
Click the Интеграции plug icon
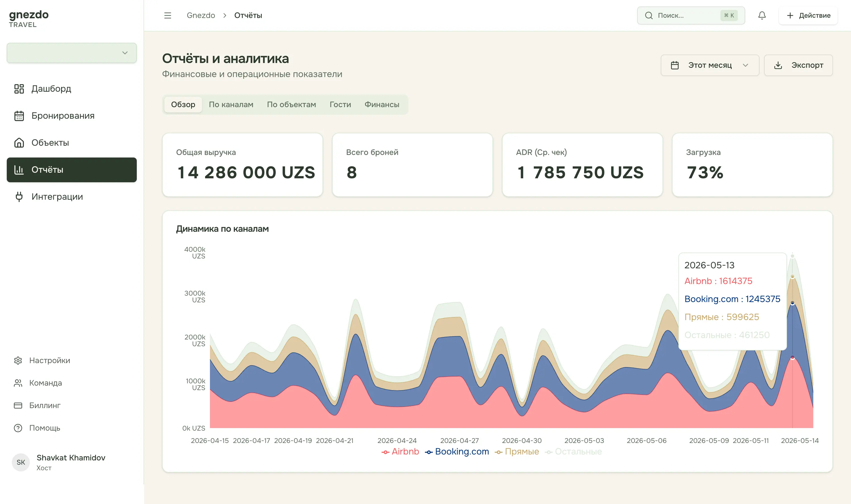(19, 197)
